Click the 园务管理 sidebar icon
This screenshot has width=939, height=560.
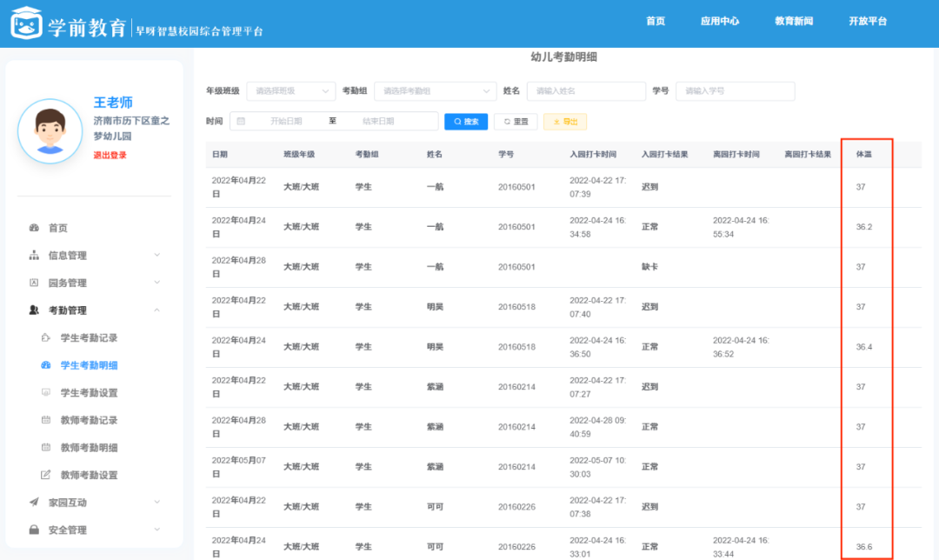(34, 283)
